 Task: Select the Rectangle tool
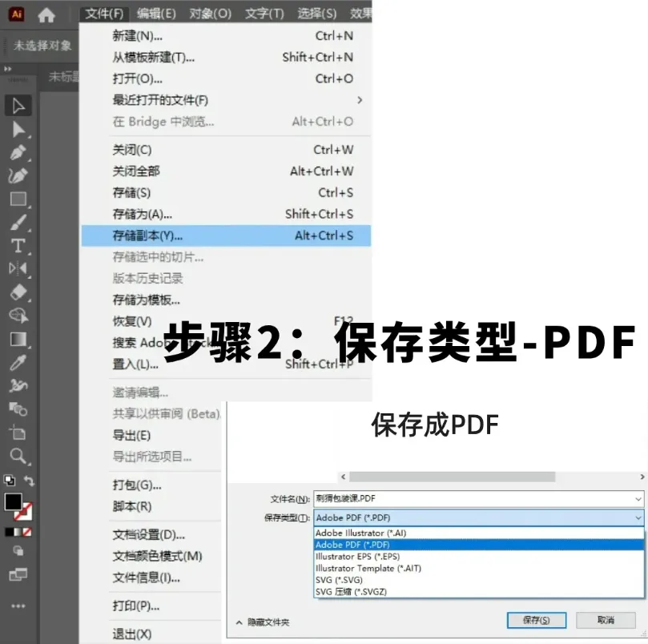click(x=18, y=199)
